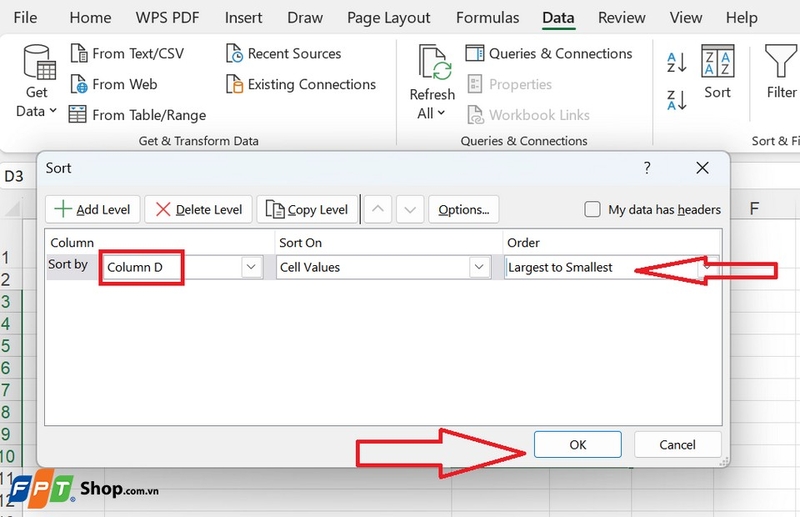The height and width of the screenshot is (517, 800).
Task: Click the Sort by row label
Action: pos(68,264)
